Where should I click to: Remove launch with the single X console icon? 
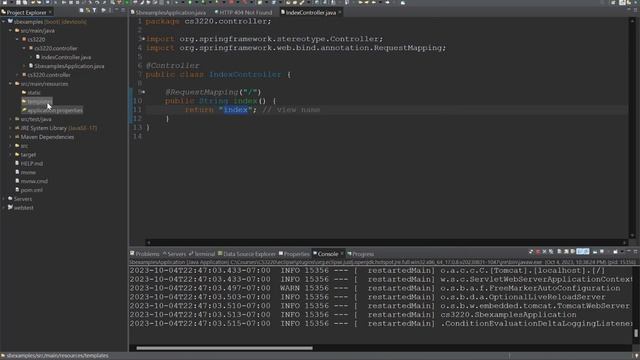click(x=544, y=251)
